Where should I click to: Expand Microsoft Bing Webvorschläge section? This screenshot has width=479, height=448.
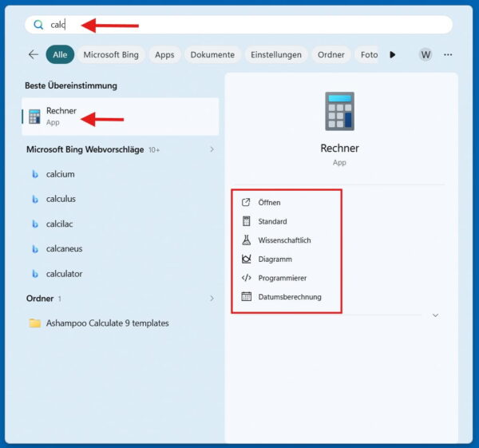click(212, 149)
